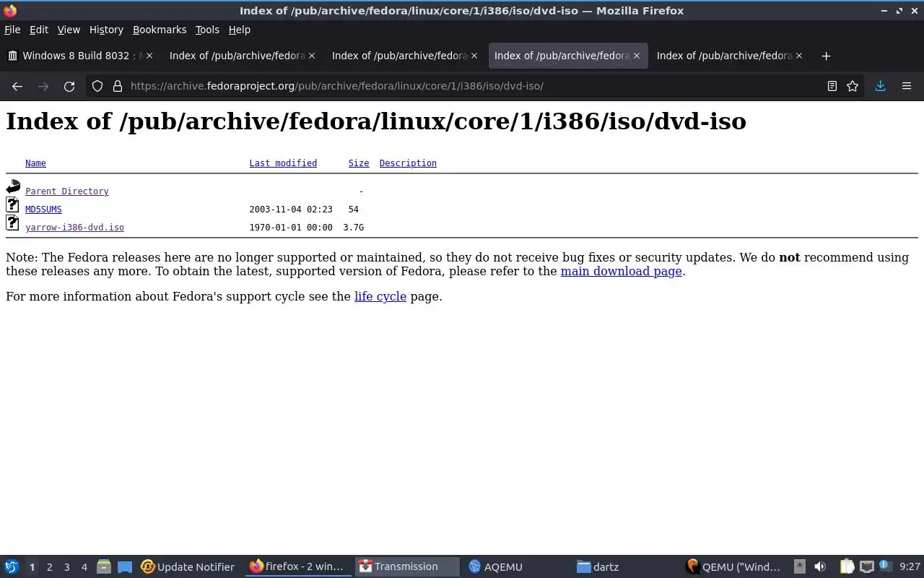Download yarrow-i386-dvd.iso via its link
The image size is (924, 578).
pyautogui.click(x=74, y=228)
